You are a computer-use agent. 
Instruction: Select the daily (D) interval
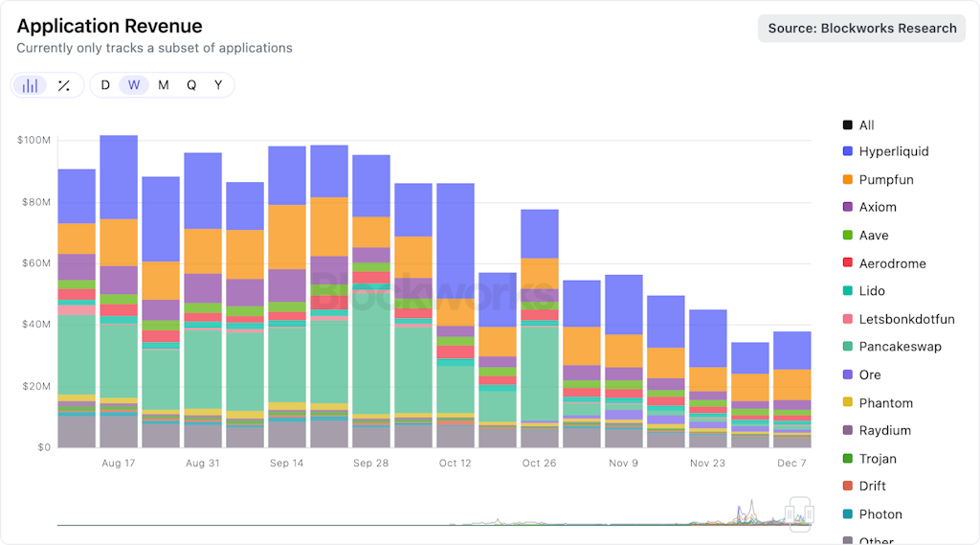(x=105, y=85)
